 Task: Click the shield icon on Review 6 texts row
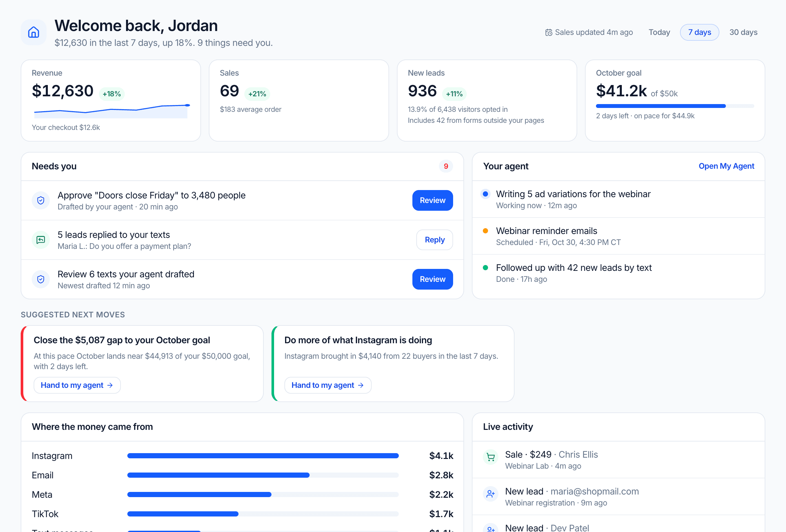pyautogui.click(x=41, y=279)
